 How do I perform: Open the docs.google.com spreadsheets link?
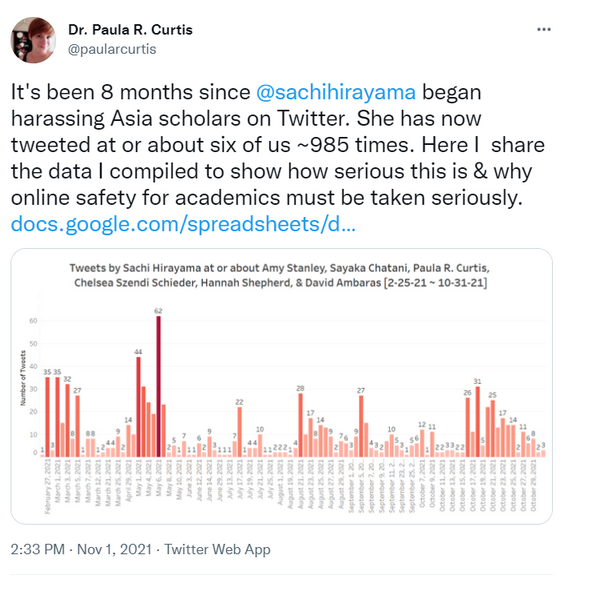click(183, 224)
